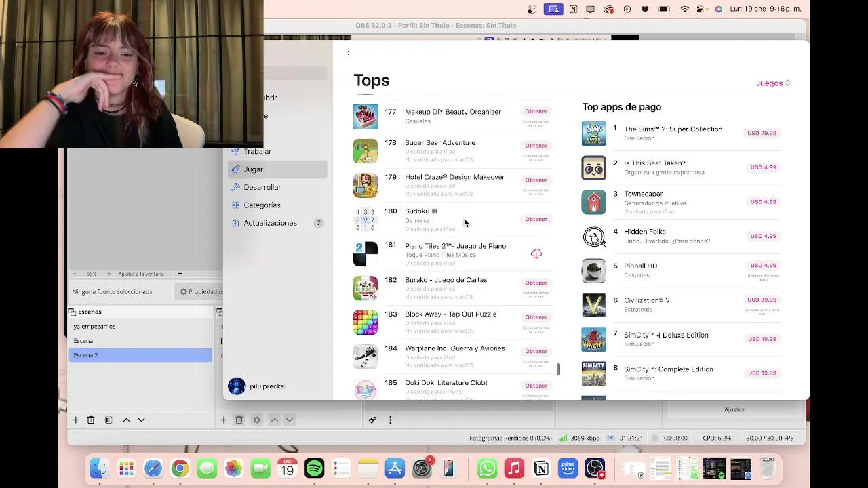Open Townscaper app icon
The image size is (868, 488).
pyautogui.click(x=594, y=202)
